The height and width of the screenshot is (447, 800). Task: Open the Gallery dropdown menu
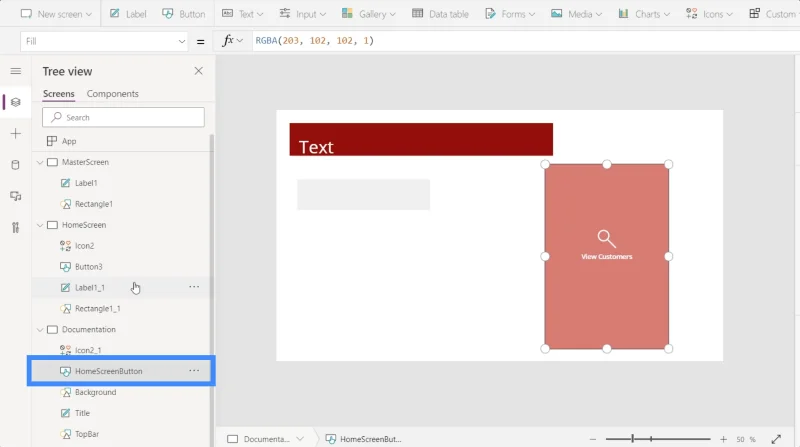point(369,14)
